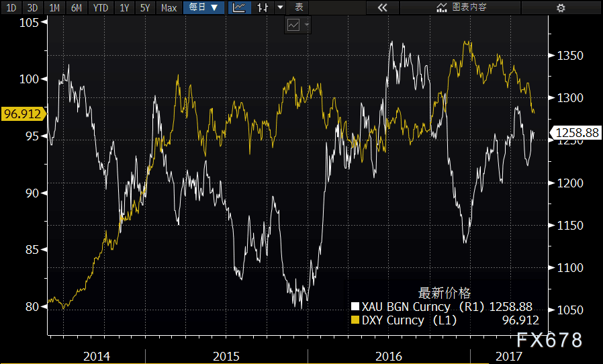Image resolution: width=603 pixels, height=364 pixels.
Task: Expand the small annotation tool dropdown arrow
Action: 306,26
